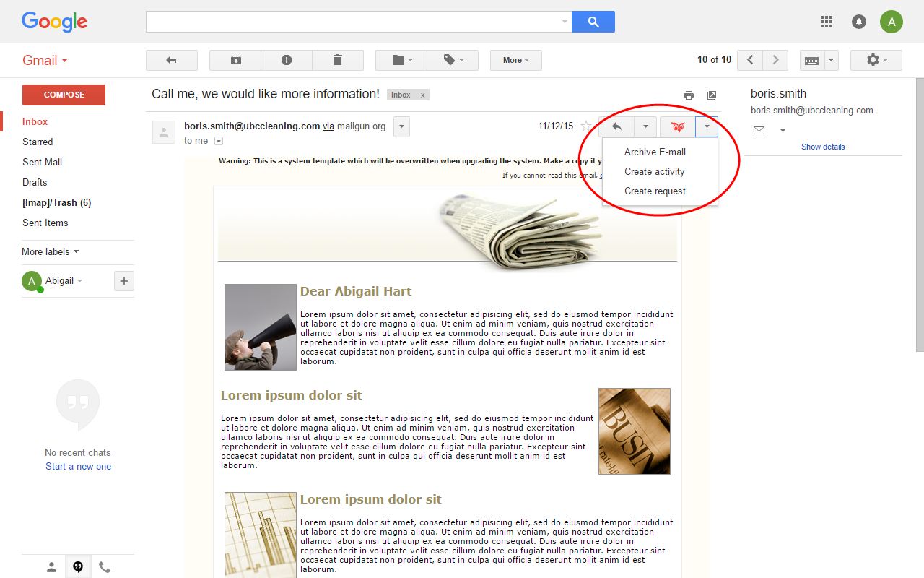
Task: Open the More toolbar menu
Action: click(x=516, y=60)
